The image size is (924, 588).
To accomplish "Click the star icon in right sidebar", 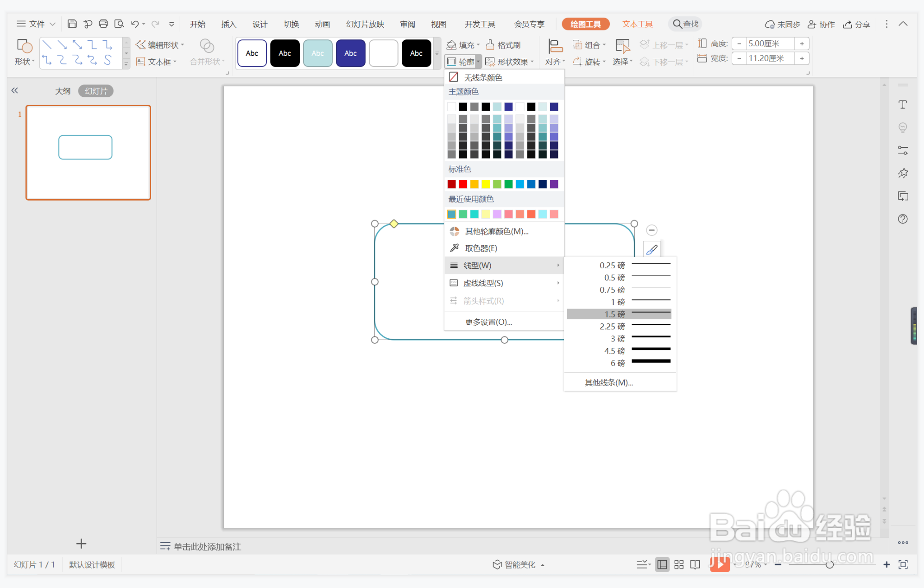I will click(x=903, y=173).
